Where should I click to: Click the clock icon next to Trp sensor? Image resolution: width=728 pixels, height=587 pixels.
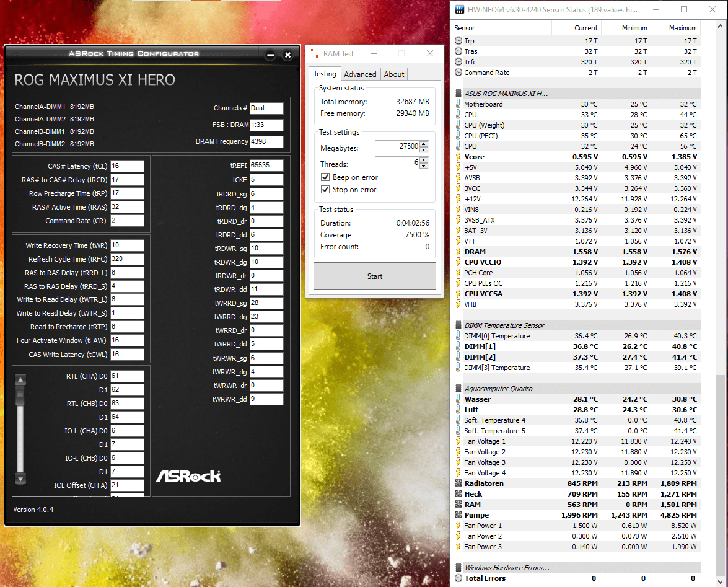click(x=458, y=41)
